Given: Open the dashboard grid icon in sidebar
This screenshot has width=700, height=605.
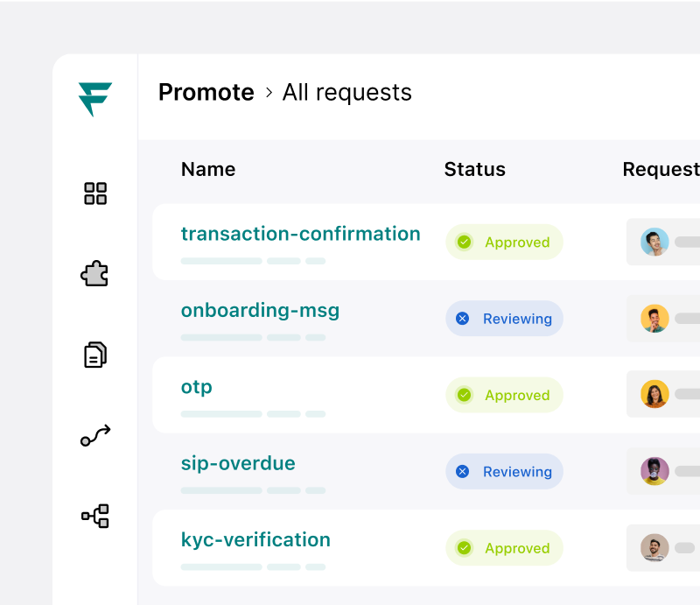Looking at the screenshot, I should coord(95,193).
